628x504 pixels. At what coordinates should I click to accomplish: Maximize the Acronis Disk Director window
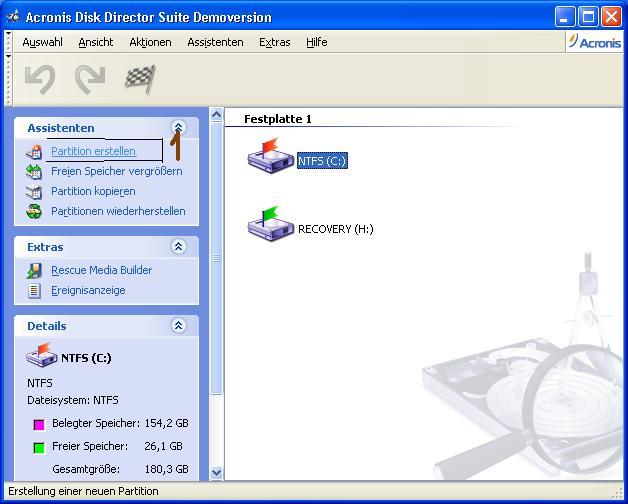pyautogui.click(x=588, y=17)
